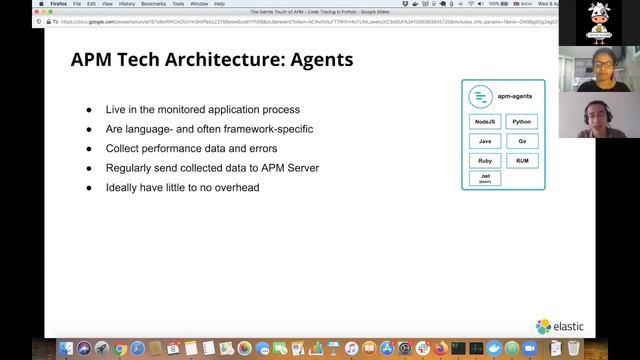Open the Firefox application menu
Screen dimensions: 640x360
[58, 4]
